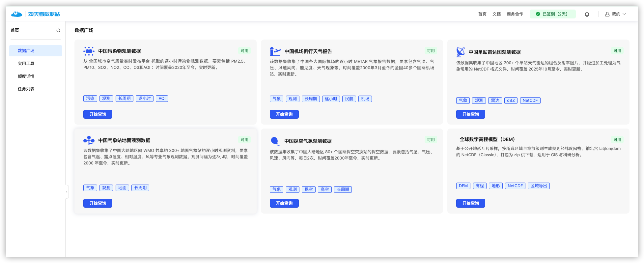The image size is (644, 263).
Task: Start query for 中国气象站地面观测数据
Action: [98, 203]
